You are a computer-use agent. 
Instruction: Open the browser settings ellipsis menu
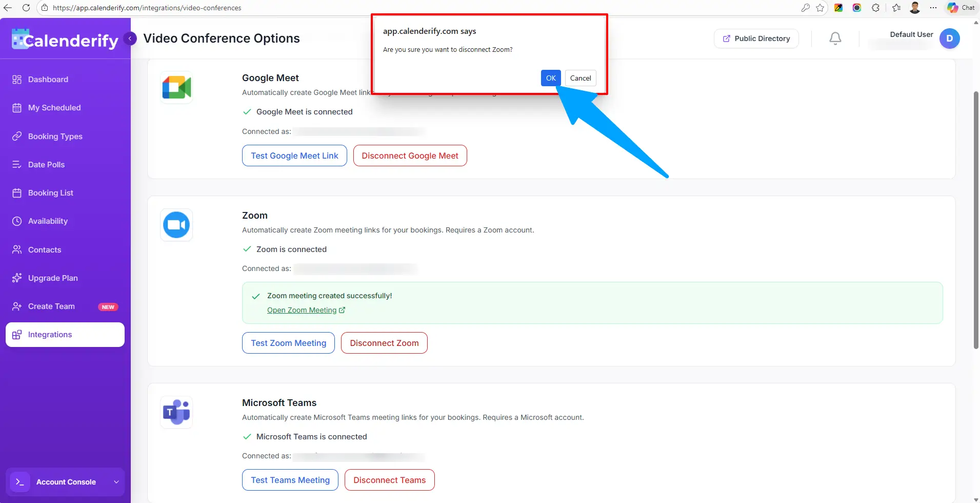[x=933, y=8]
